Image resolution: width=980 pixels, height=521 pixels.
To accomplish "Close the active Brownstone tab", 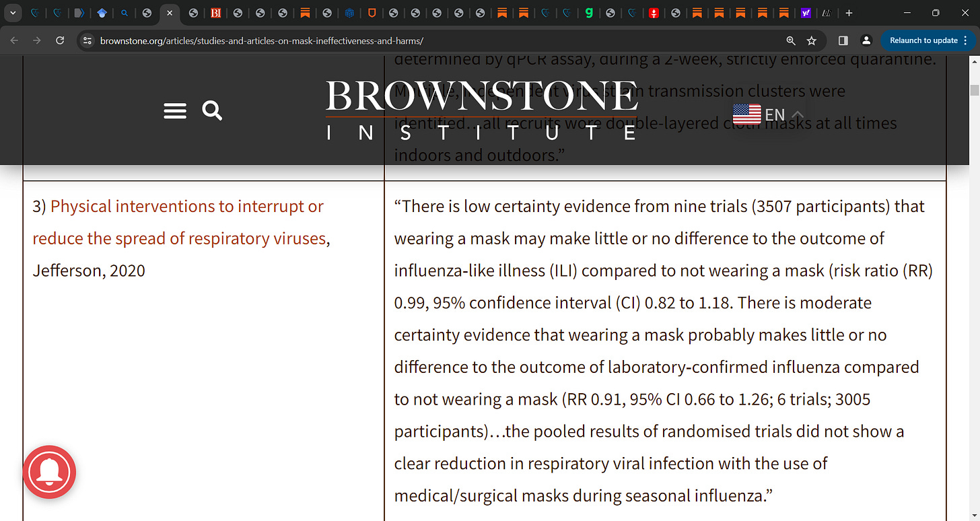I will click(x=170, y=13).
